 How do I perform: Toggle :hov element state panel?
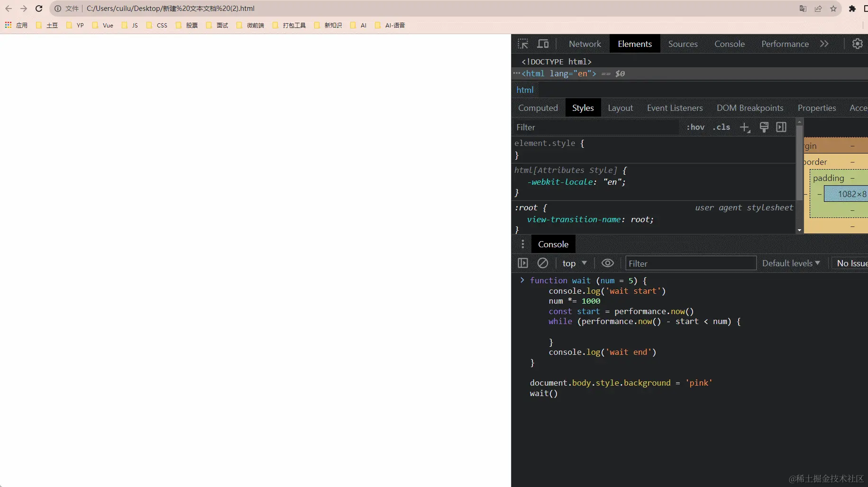[695, 127]
